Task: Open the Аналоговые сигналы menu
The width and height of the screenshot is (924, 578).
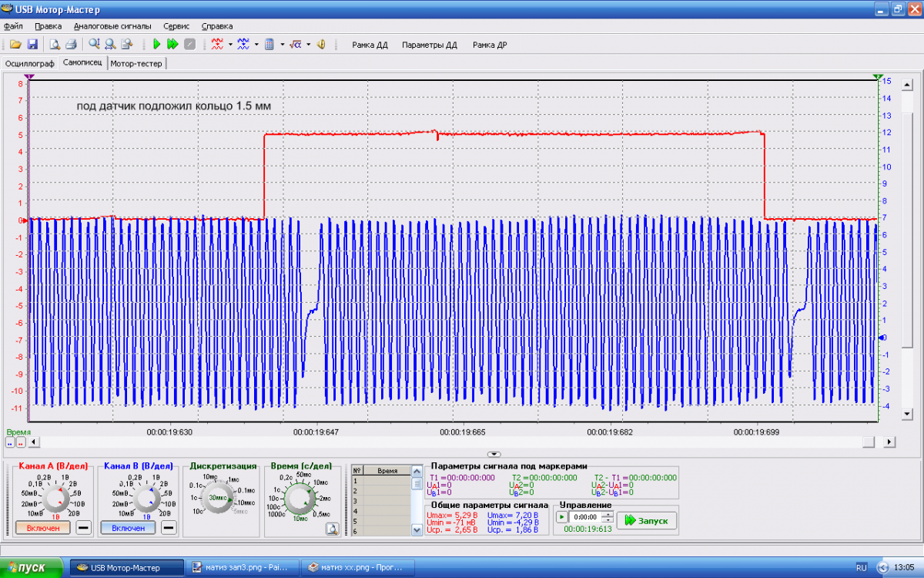Action: tap(112, 26)
